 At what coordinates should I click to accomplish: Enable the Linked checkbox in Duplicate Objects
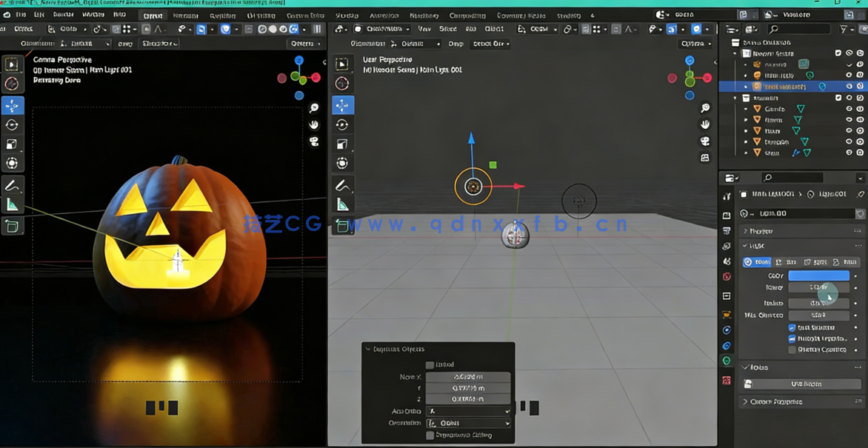click(x=429, y=364)
